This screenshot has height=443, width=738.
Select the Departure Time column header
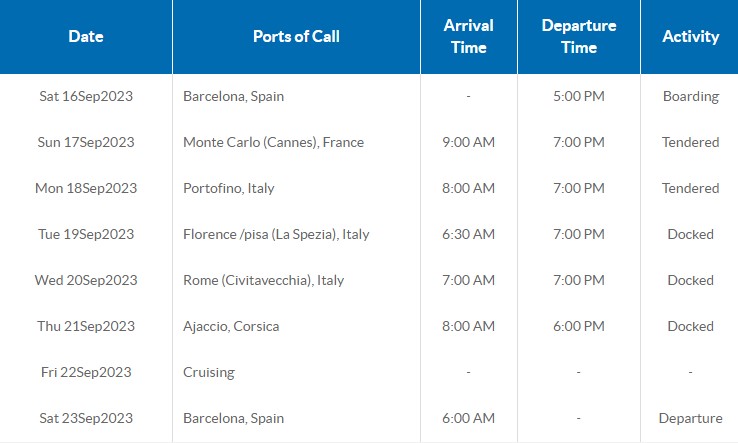578,36
